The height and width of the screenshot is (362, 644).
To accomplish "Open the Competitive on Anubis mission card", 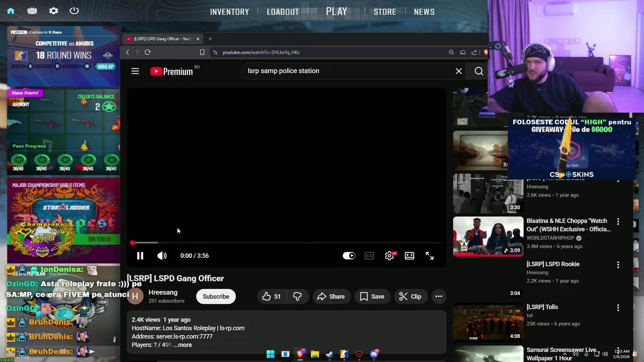I will 63,56.
